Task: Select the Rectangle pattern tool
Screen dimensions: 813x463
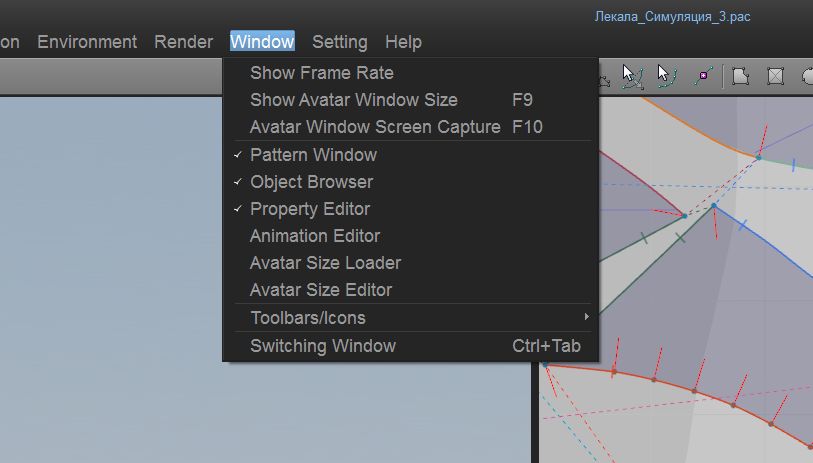Action: [x=774, y=76]
